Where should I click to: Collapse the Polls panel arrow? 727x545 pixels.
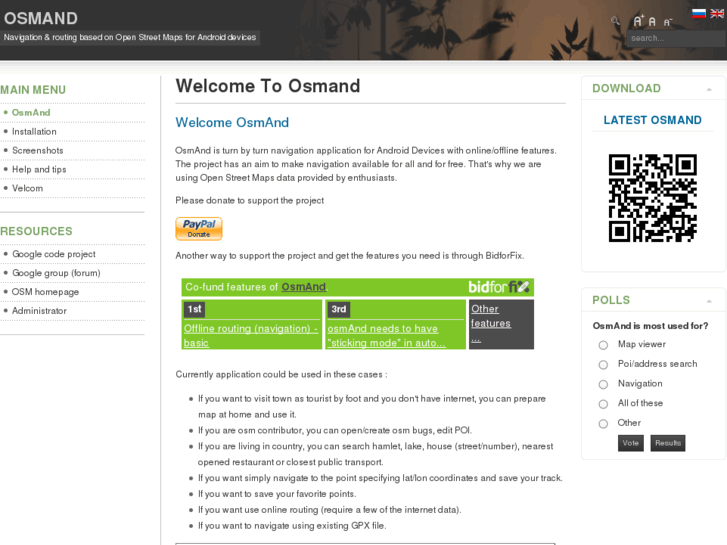tap(709, 301)
